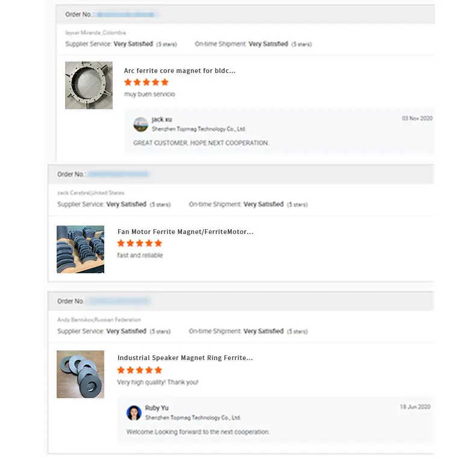Click star rating under Fan Motor Ferrite Magnet
476x459 pixels.
140,243
